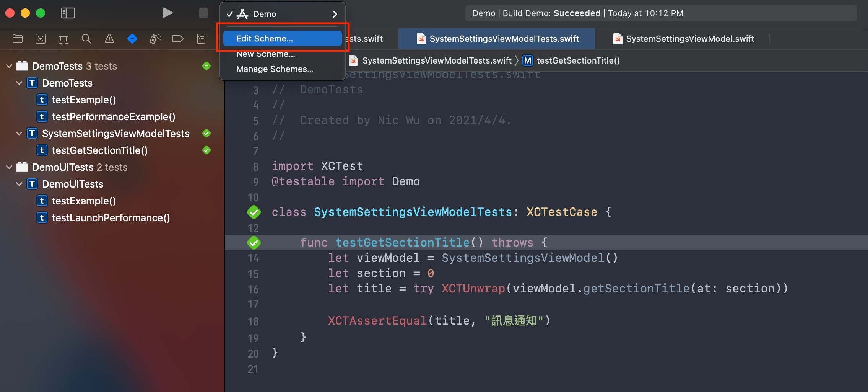Open the Project navigator folder icon

point(18,39)
